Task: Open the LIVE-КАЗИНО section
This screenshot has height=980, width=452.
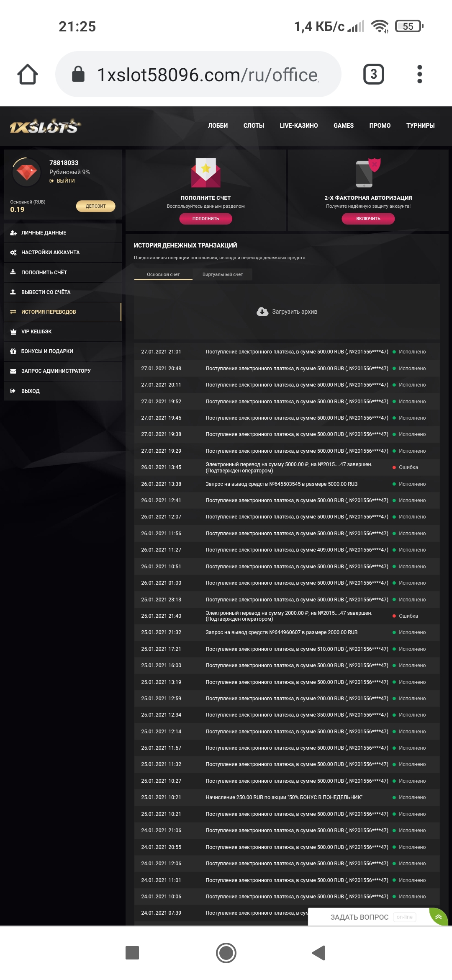Action: [298, 125]
